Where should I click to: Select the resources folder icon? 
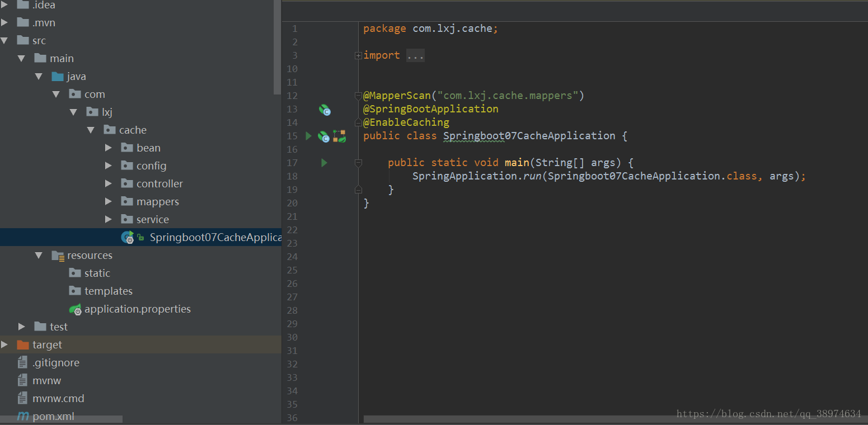[x=58, y=256]
